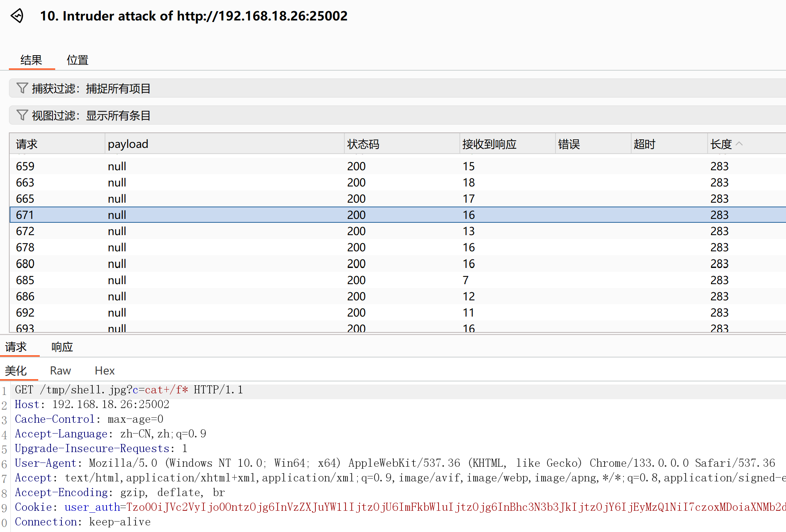Click the GET /tmp/shell.jpg request line
This screenshot has width=786, height=532.
pos(129,390)
